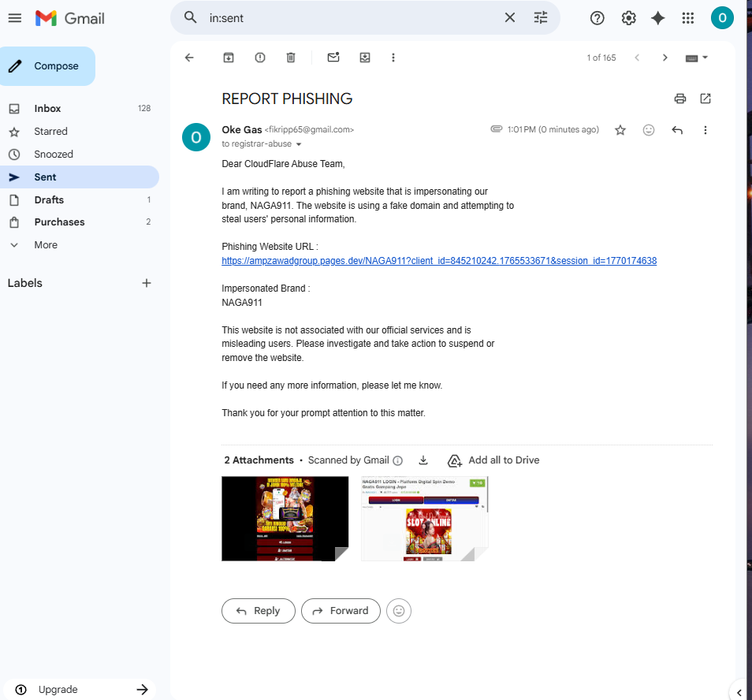
Task: Open the Settings gear icon
Action: click(628, 18)
